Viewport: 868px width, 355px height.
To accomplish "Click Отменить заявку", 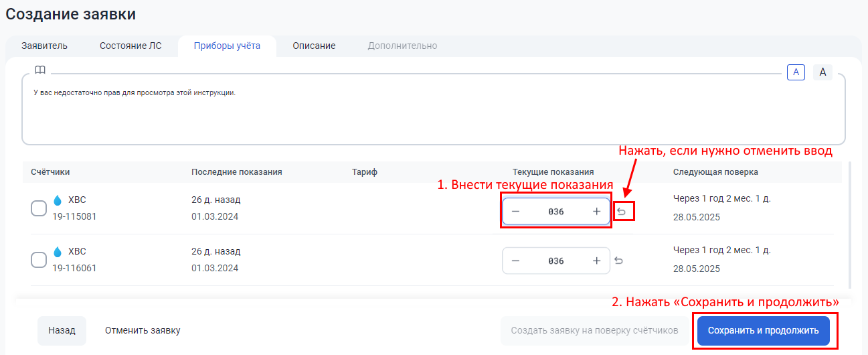I will (143, 330).
